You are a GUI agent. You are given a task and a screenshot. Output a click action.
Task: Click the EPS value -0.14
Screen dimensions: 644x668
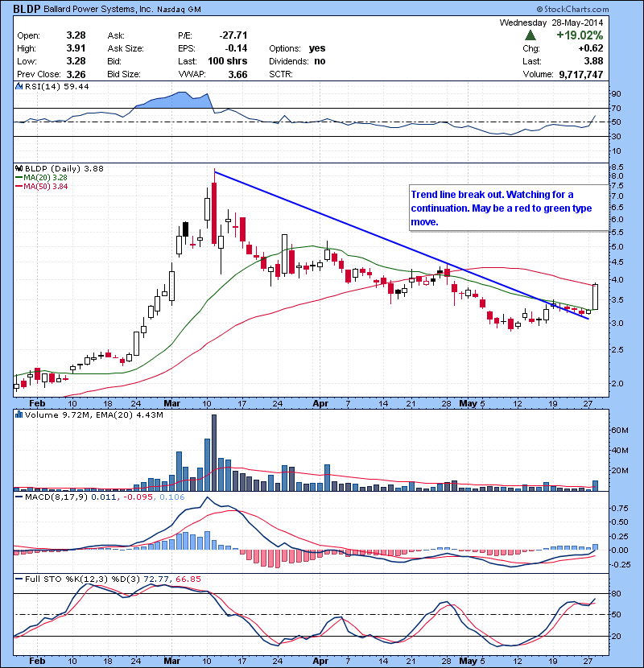236,48
